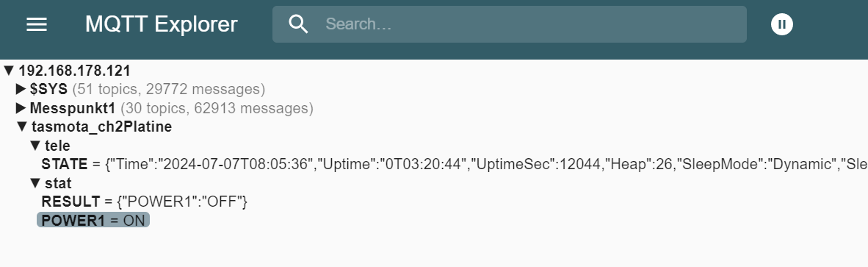868x267 pixels.
Task: Collapse the 192.168.178.121 root node arrow
Action: [x=8, y=71]
